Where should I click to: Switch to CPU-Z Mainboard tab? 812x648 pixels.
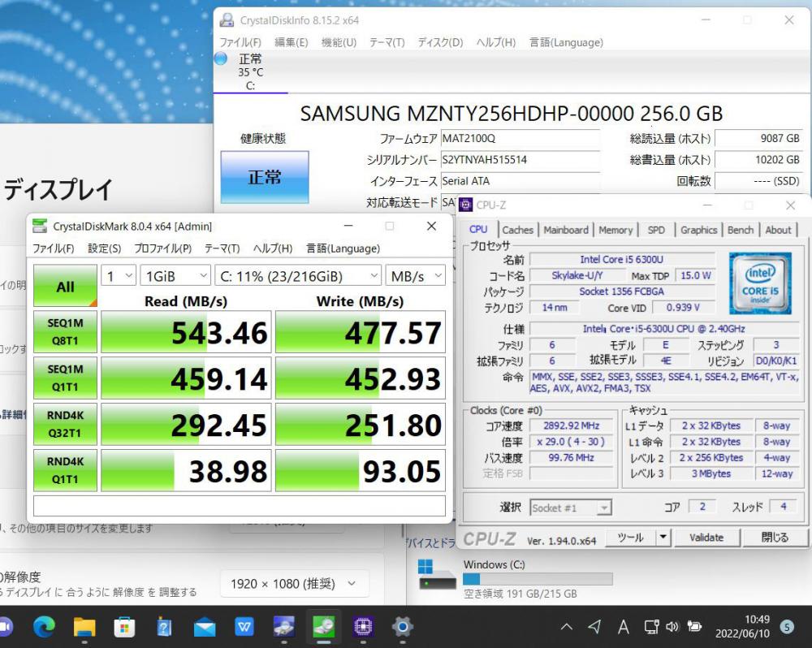566,230
